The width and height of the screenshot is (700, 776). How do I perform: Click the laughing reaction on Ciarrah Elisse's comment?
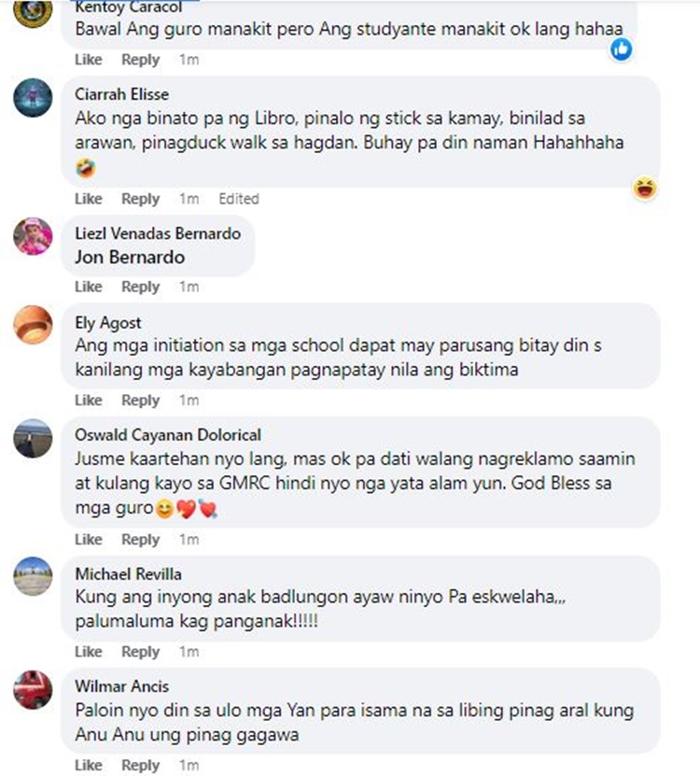645,189
